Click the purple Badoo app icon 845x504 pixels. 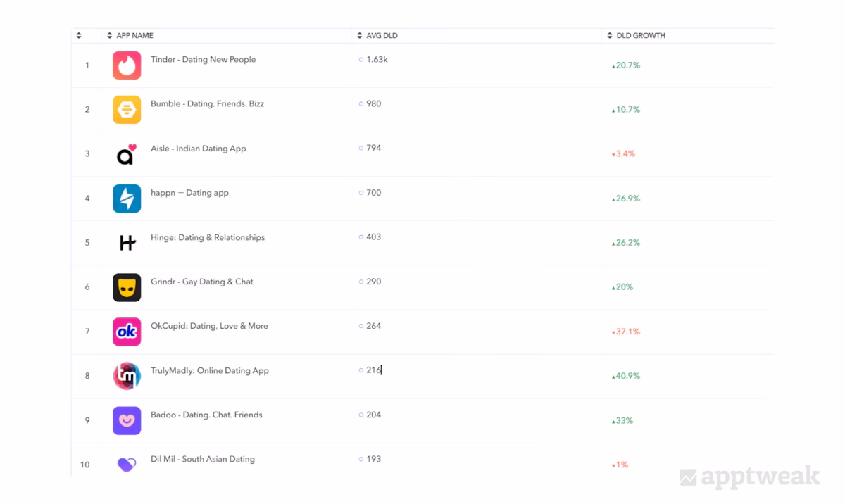point(127,420)
